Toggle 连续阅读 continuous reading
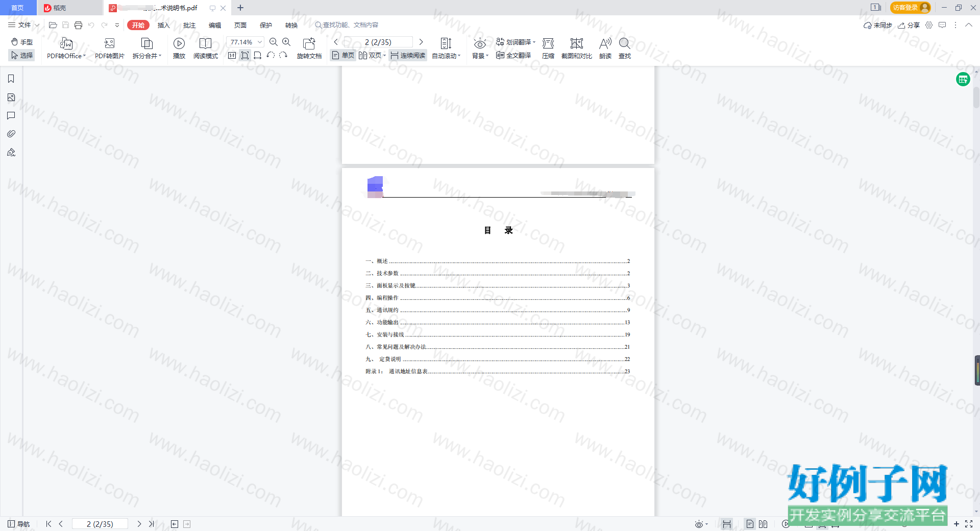Viewport: 980px width, 531px height. tap(408, 55)
